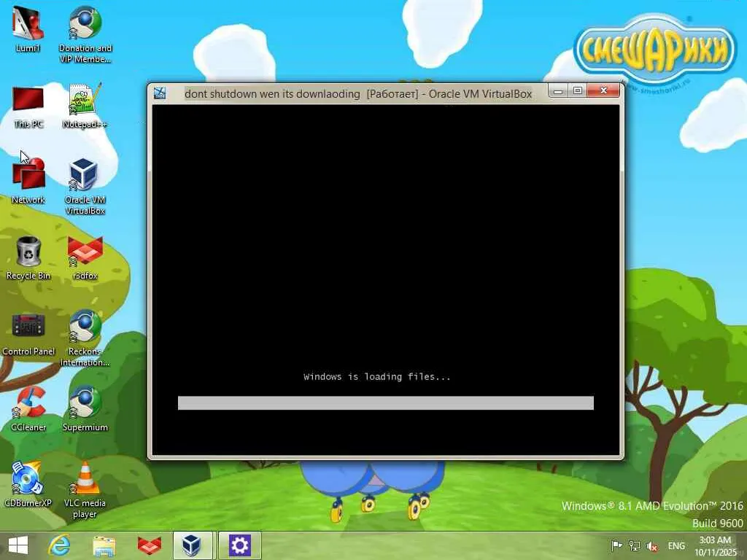747x560 pixels.
Task: Open the Recycle Bin
Action: (28, 258)
